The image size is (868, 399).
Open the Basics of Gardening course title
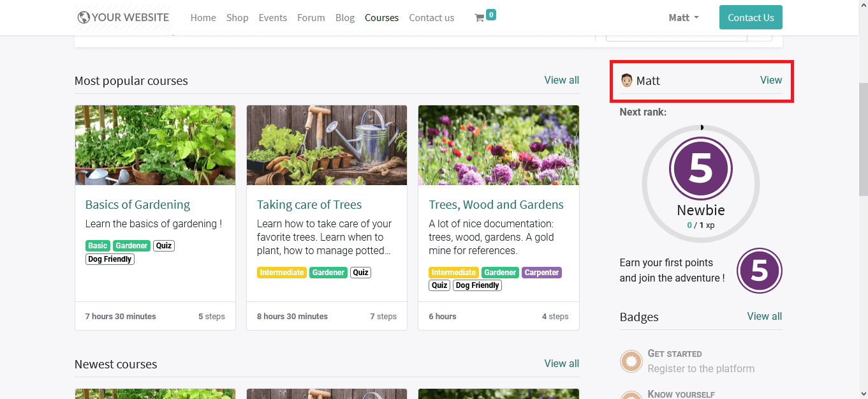[x=138, y=204]
